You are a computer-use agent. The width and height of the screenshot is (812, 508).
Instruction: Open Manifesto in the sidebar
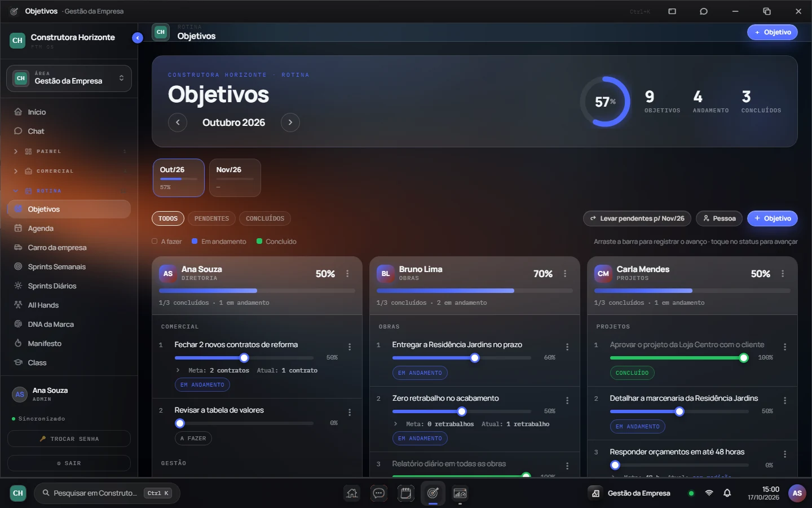69,343
